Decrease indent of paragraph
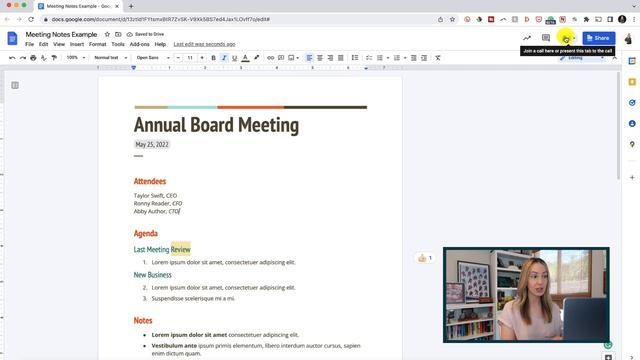This screenshot has width=640, height=360. pos(413,58)
